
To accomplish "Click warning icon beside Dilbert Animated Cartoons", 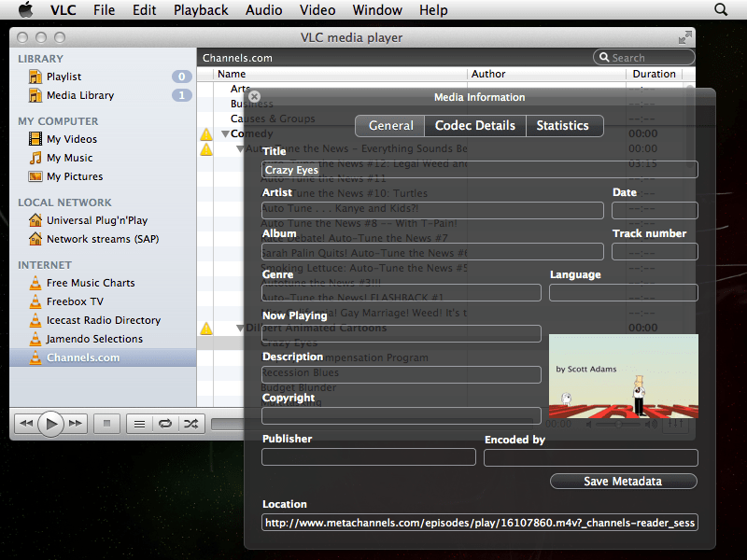I will [205, 329].
